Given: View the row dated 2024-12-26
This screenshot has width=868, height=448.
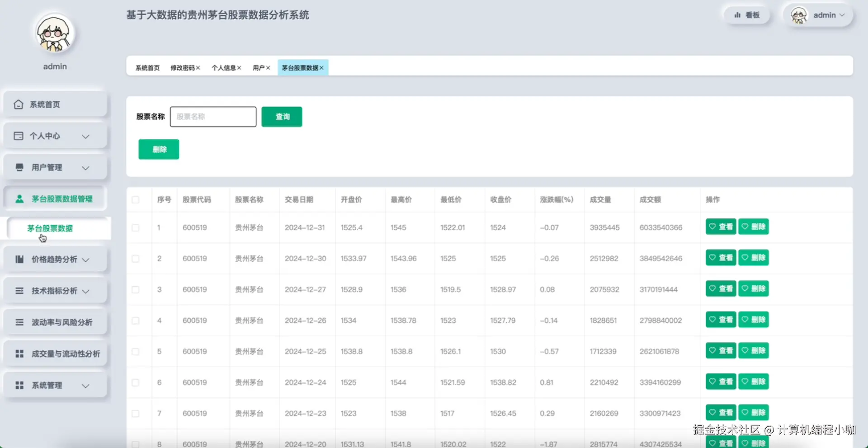Looking at the screenshot, I should [x=721, y=320].
